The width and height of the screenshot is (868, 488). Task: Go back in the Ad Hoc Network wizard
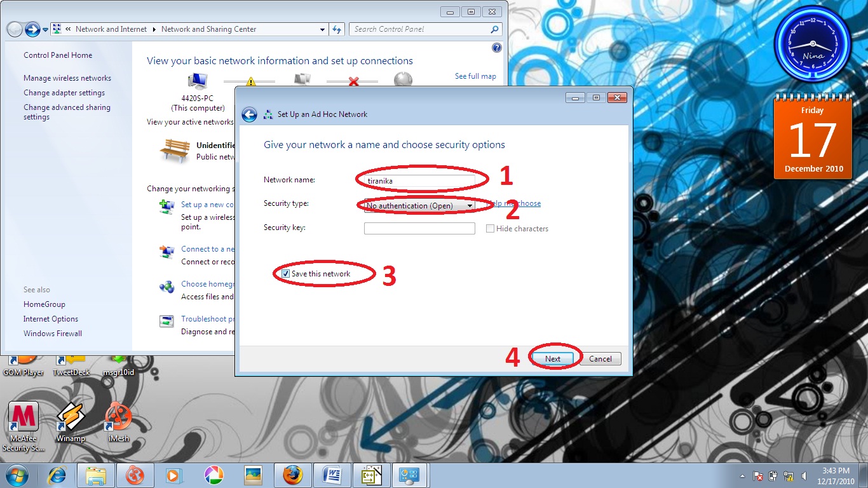coord(249,114)
